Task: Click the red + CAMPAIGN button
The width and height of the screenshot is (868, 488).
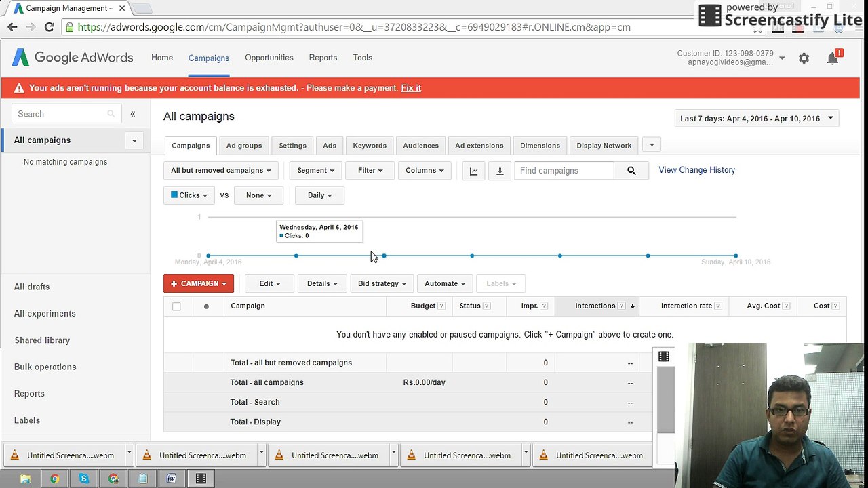Action: [199, 284]
